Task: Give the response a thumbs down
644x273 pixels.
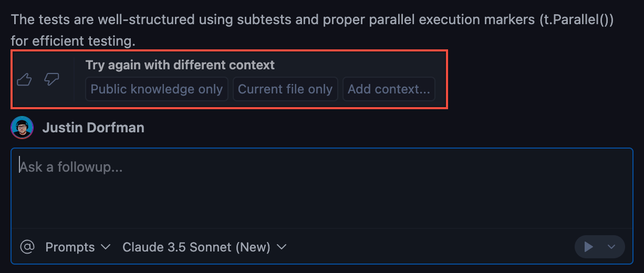Action: pyautogui.click(x=51, y=80)
